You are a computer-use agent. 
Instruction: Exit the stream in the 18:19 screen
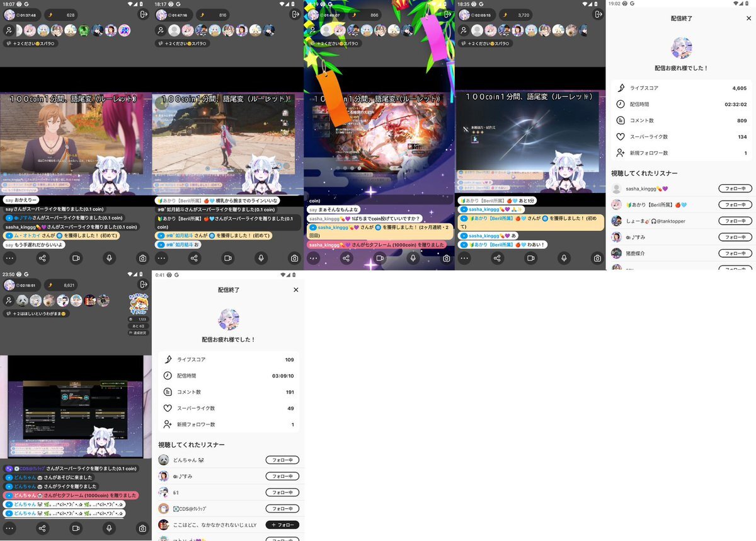pyautogui.click(x=447, y=15)
